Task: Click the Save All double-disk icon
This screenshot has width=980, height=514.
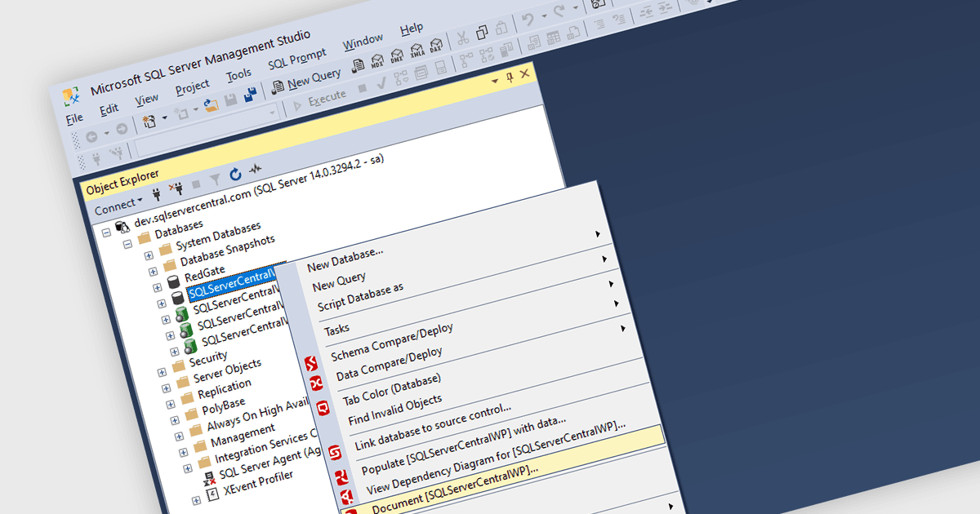Action: coord(250,94)
